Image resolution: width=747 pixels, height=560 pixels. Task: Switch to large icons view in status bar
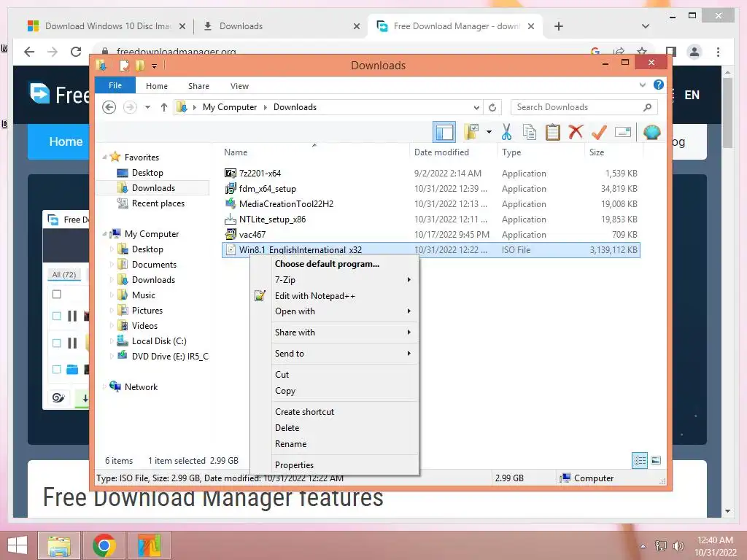[x=656, y=460]
